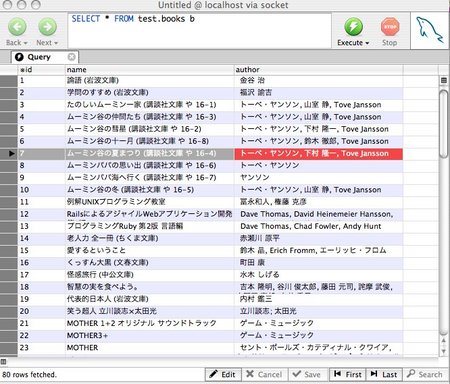Click the Save button
Image resolution: width=450 pixels, height=384 pixels.
[307, 374]
